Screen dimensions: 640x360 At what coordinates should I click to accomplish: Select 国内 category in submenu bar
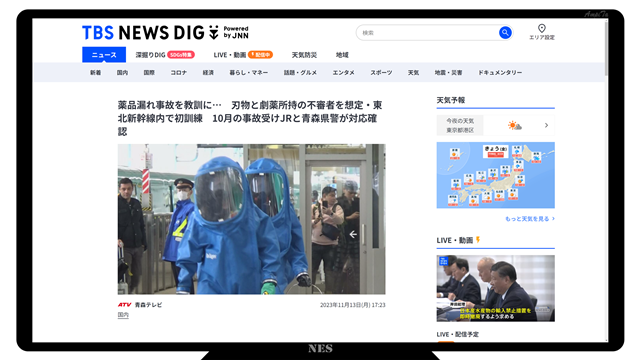(122, 73)
